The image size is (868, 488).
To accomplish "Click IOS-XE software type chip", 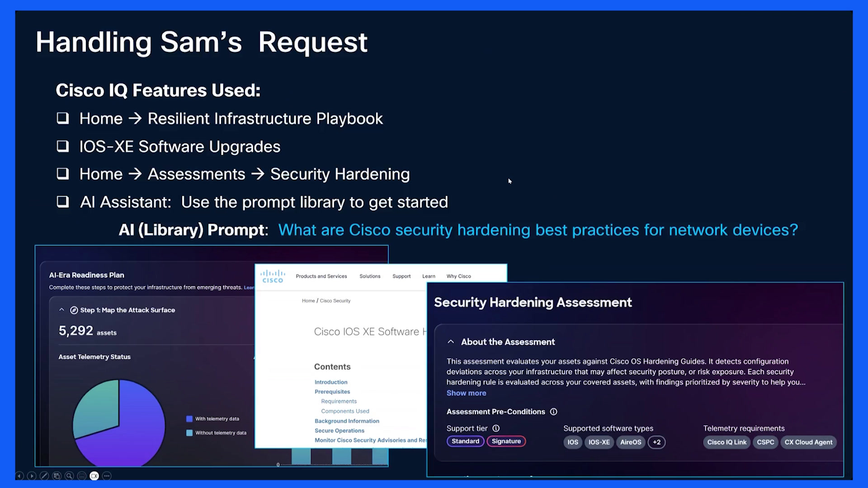I will [599, 442].
